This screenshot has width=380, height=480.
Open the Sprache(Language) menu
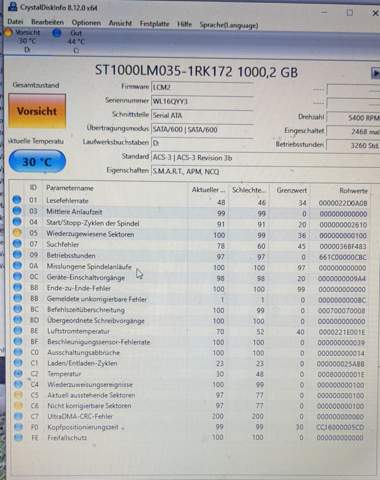click(x=229, y=25)
